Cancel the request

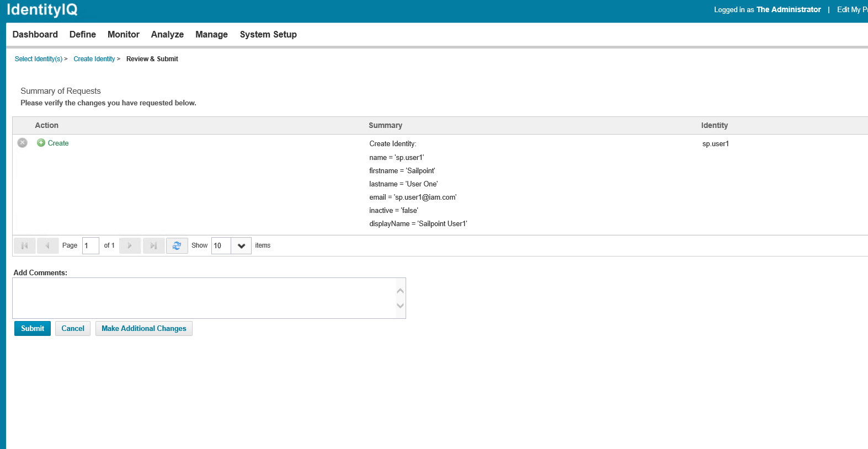(x=73, y=328)
